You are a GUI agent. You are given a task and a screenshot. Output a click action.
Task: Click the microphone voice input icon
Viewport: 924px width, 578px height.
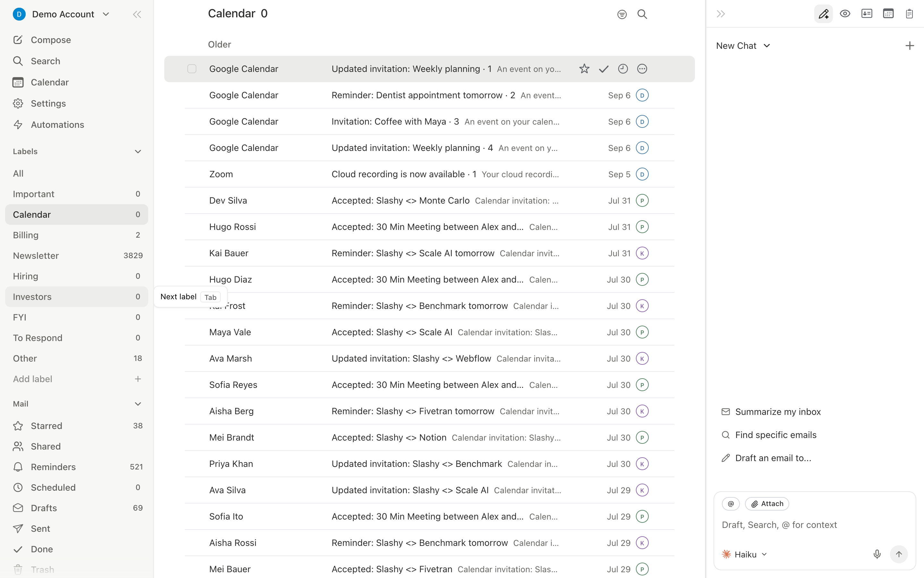pyautogui.click(x=877, y=554)
